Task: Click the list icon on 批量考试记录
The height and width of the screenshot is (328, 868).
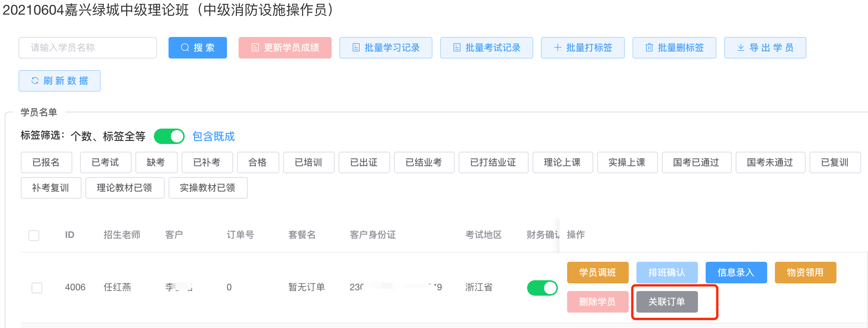Action: 457,48
